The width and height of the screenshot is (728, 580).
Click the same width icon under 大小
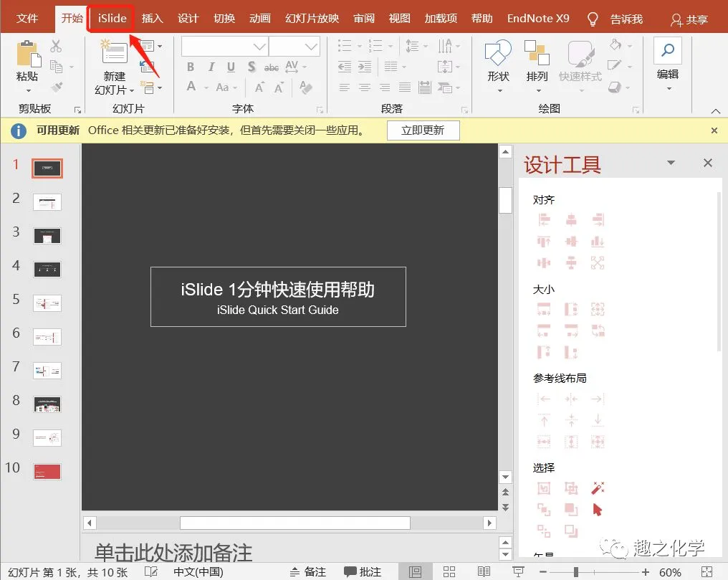pyautogui.click(x=544, y=309)
